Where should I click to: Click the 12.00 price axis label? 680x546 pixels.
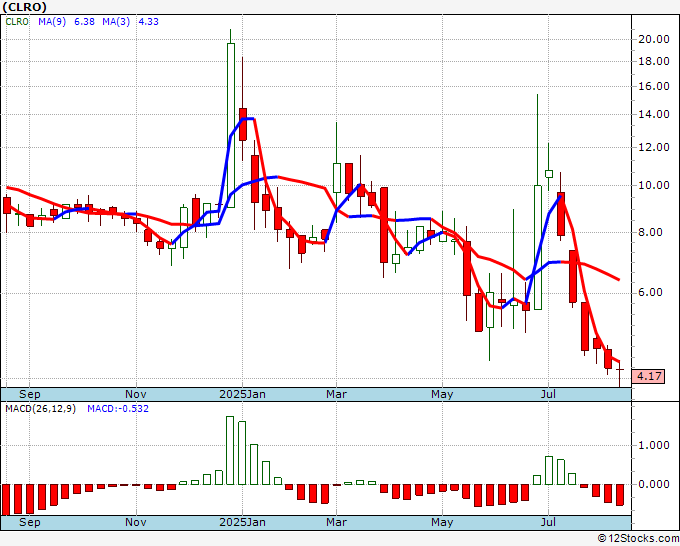pos(654,147)
